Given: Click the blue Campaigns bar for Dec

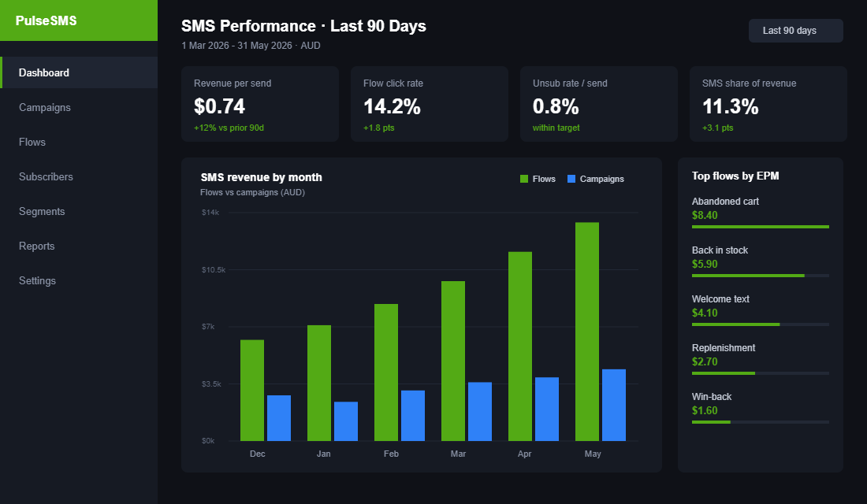Looking at the screenshot, I should pyautogui.click(x=279, y=418).
